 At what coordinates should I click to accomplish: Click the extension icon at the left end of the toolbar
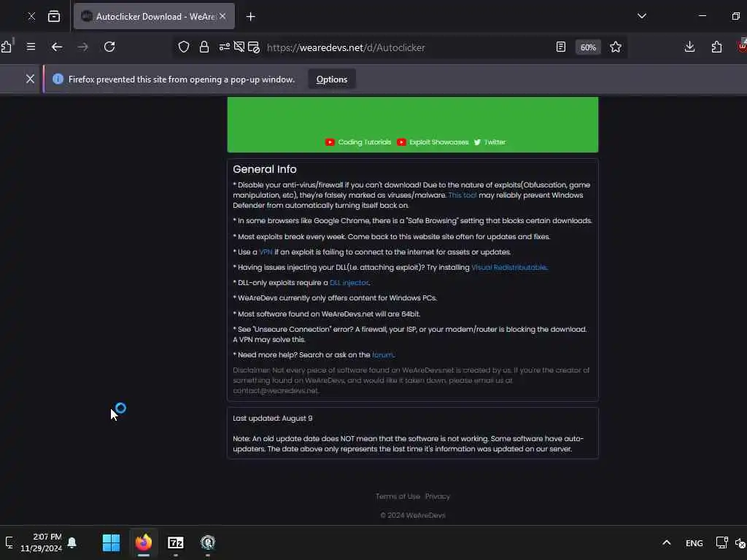point(7,46)
